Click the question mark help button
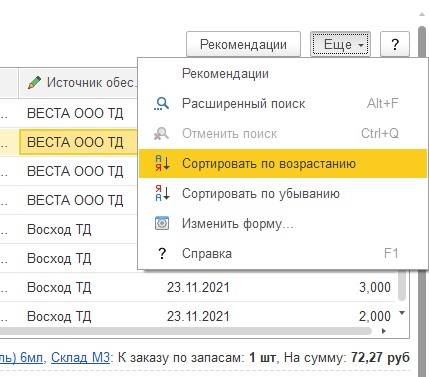This screenshot has height=377, width=429. pyautogui.click(x=395, y=44)
